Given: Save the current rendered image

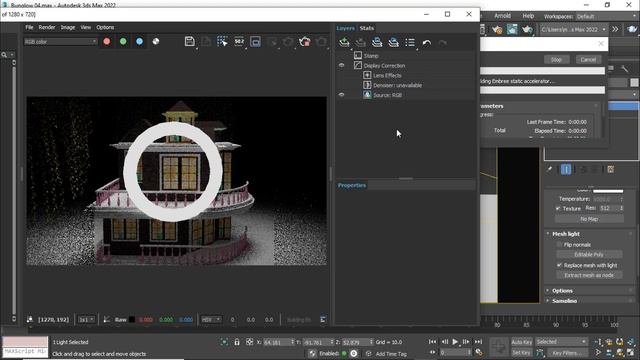Looking at the screenshot, I should 189,41.
